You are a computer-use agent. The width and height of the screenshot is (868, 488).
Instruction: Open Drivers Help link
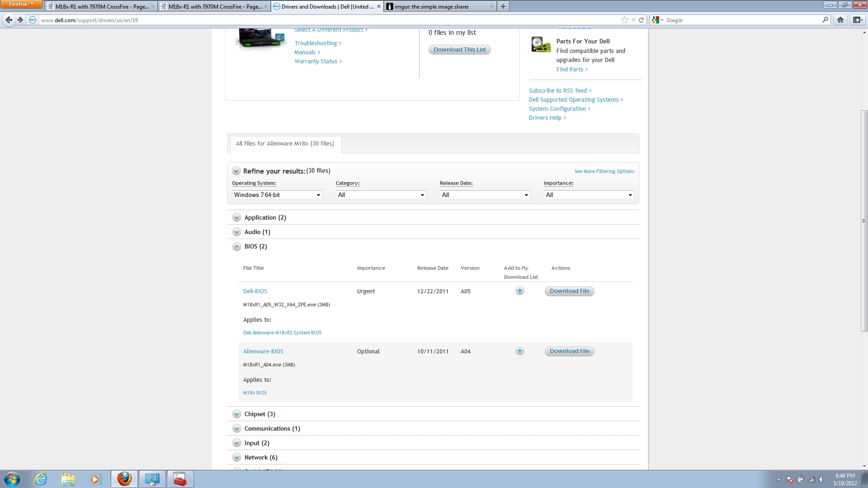[547, 118]
